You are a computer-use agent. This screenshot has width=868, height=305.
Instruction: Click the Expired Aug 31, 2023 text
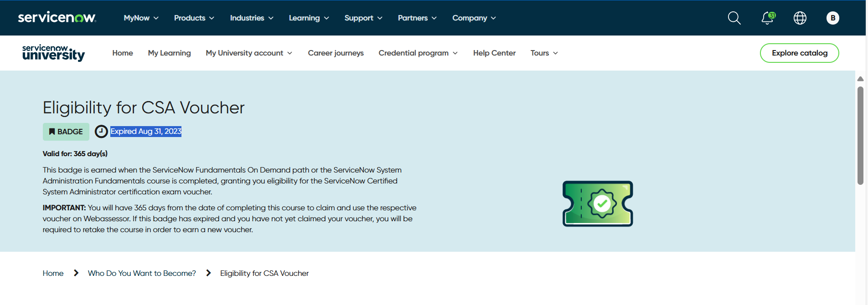(x=146, y=132)
